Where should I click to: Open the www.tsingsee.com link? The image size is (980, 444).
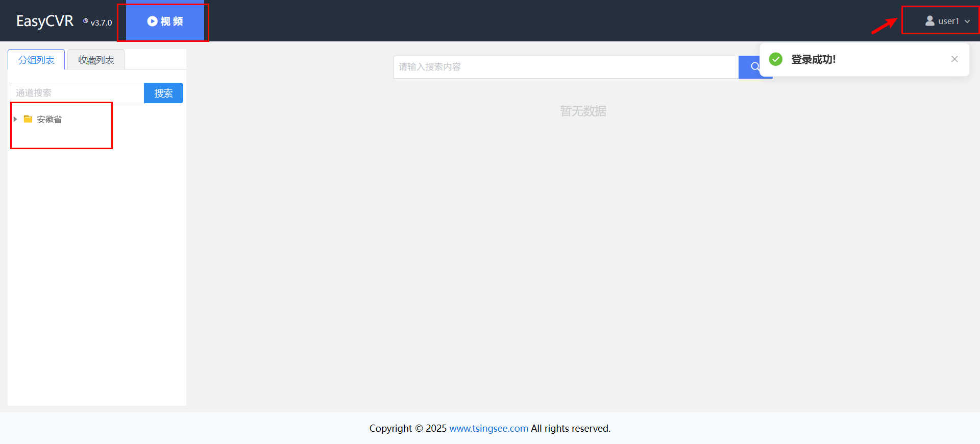point(488,428)
